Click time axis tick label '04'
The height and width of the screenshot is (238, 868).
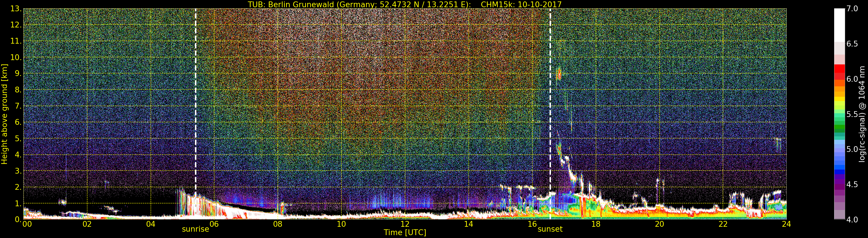tap(151, 224)
